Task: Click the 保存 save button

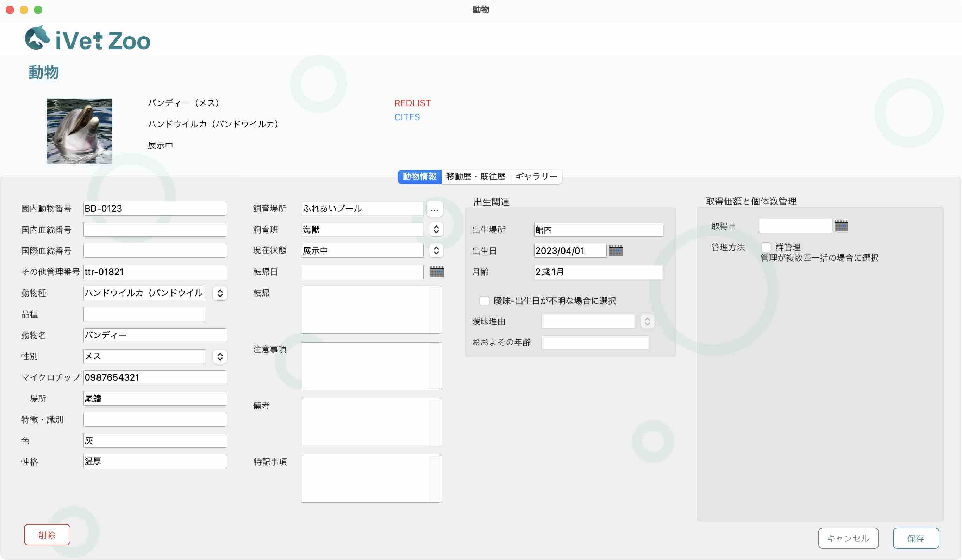Action: [916, 538]
